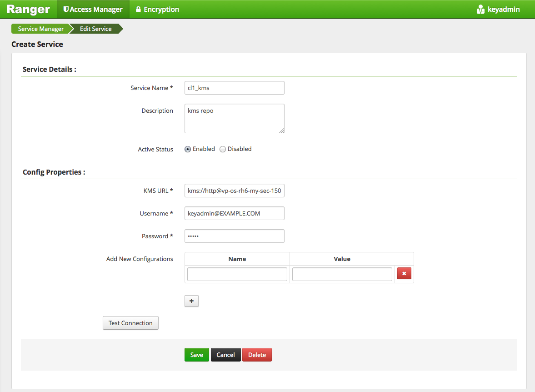Focus the KMS URL text field
This screenshot has height=392, width=535.
pos(234,191)
